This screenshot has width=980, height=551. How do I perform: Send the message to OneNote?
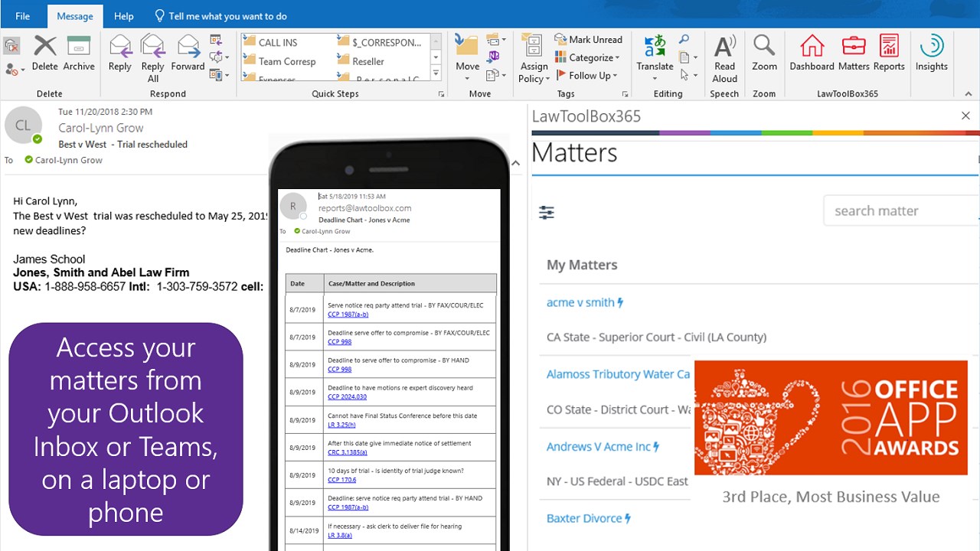pyautogui.click(x=494, y=57)
